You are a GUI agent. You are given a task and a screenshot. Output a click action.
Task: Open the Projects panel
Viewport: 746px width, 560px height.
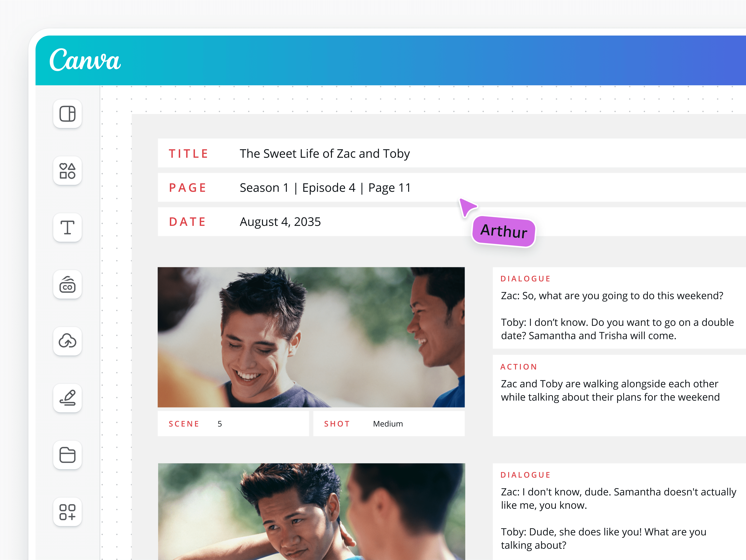coord(67,455)
